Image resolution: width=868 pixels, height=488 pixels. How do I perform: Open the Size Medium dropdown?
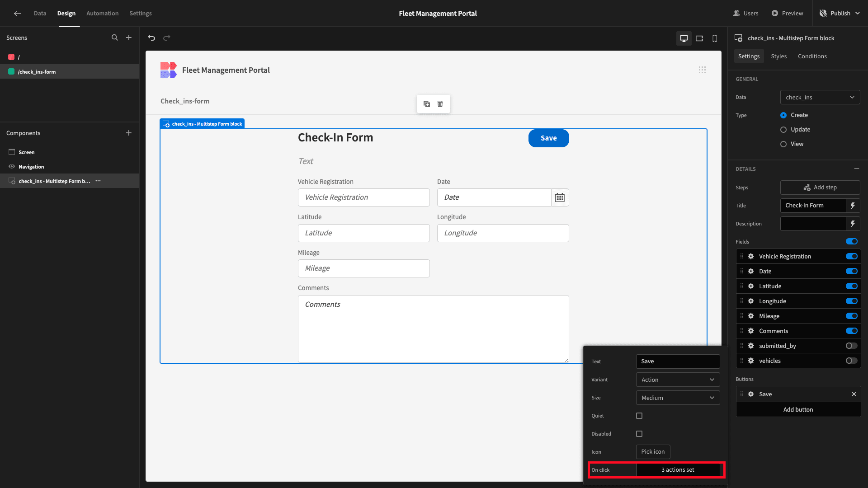click(x=678, y=398)
